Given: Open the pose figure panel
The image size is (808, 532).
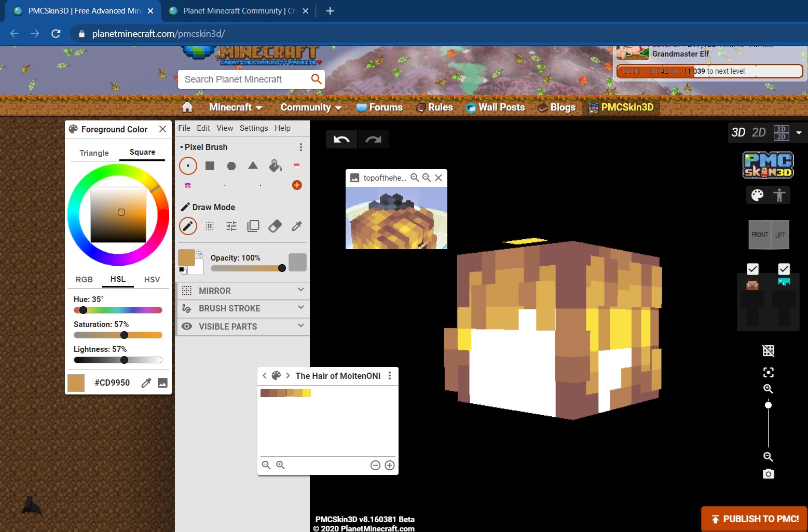Looking at the screenshot, I should 779,195.
